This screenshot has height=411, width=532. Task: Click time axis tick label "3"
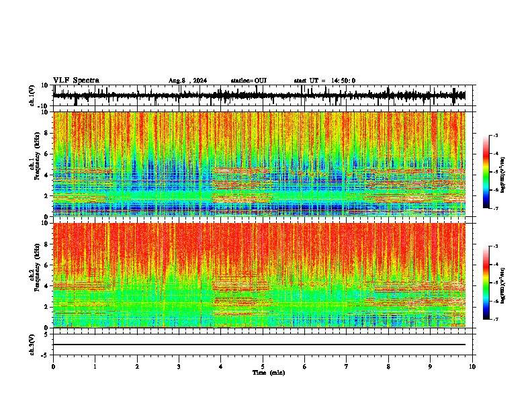pyautogui.click(x=179, y=367)
